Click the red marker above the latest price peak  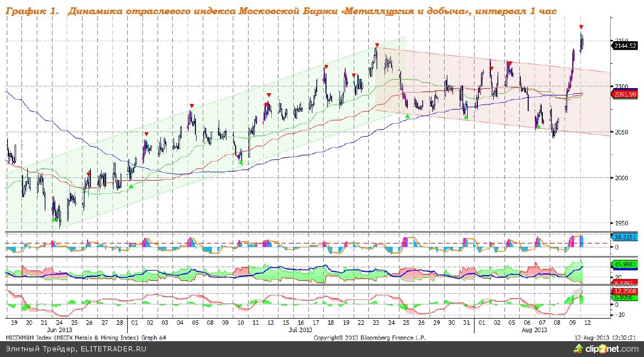(581, 27)
